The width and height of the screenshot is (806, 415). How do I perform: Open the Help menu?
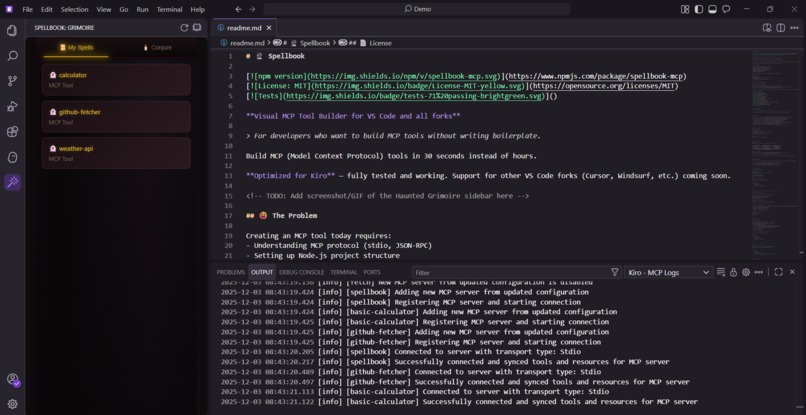[x=197, y=9]
